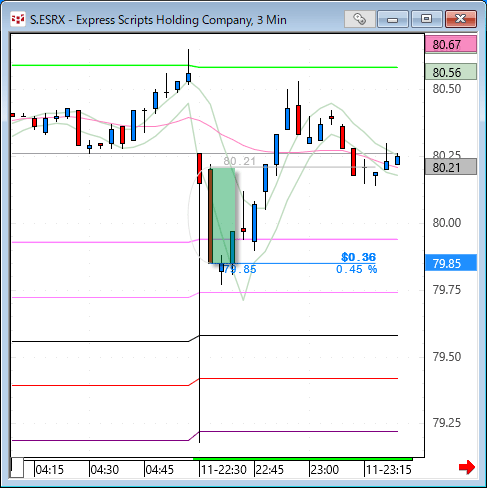
Task: Minimize the S.ESRX chart window
Action: point(393,19)
